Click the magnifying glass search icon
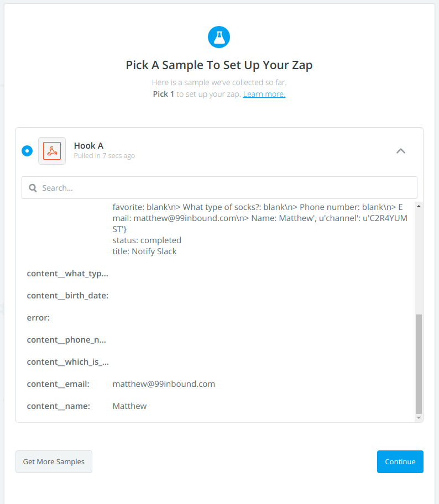Screen dimensions: 439x504 [33, 188]
